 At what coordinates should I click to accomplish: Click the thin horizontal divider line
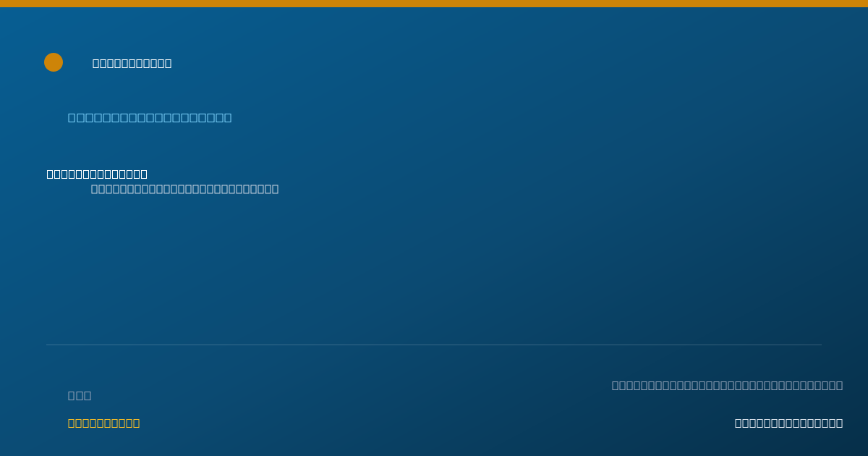(x=434, y=345)
